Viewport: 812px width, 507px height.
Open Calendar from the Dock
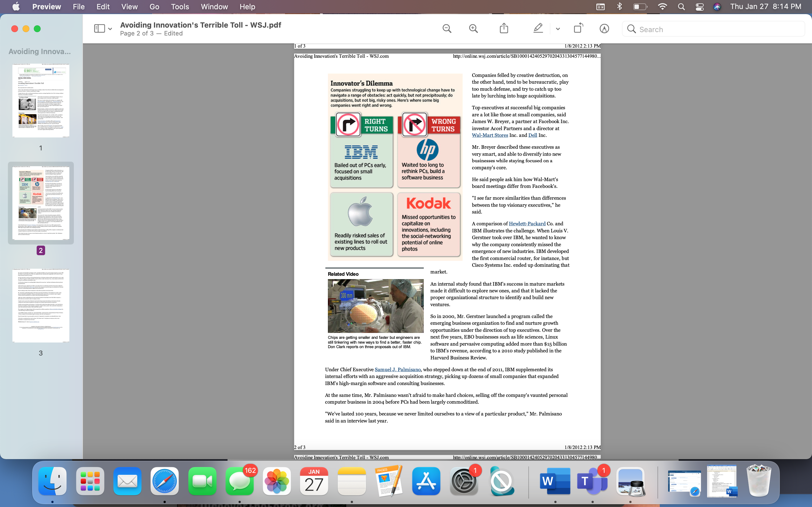tap(314, 481)
